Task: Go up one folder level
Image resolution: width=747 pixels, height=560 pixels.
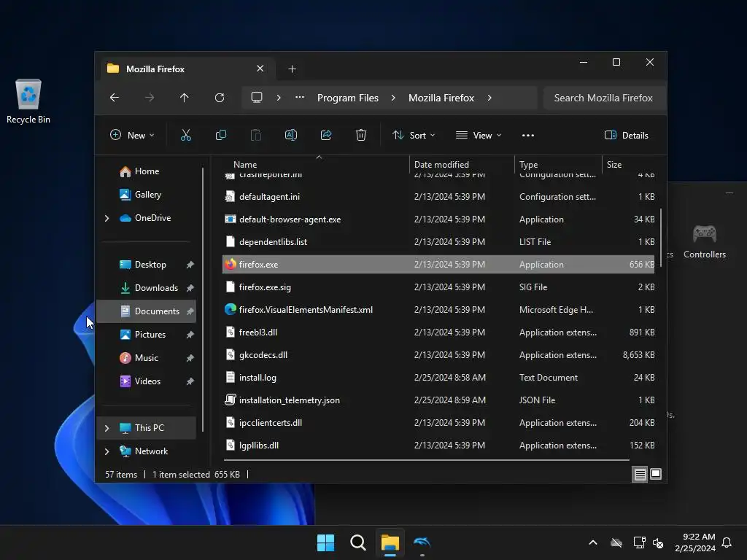Action: pyautogui.click(x=185, y=98)
